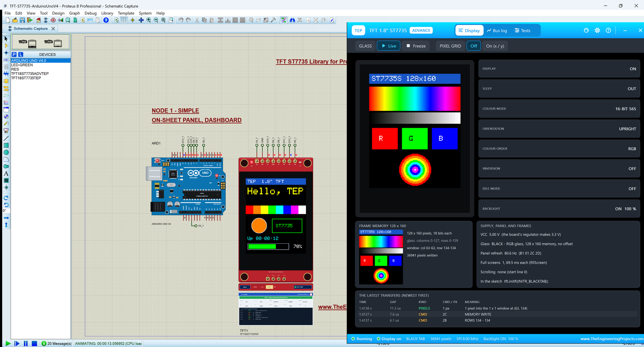Open the Debug menu
Screen dimensions: 644x347
pyautogui.click(x=91, y=13)
